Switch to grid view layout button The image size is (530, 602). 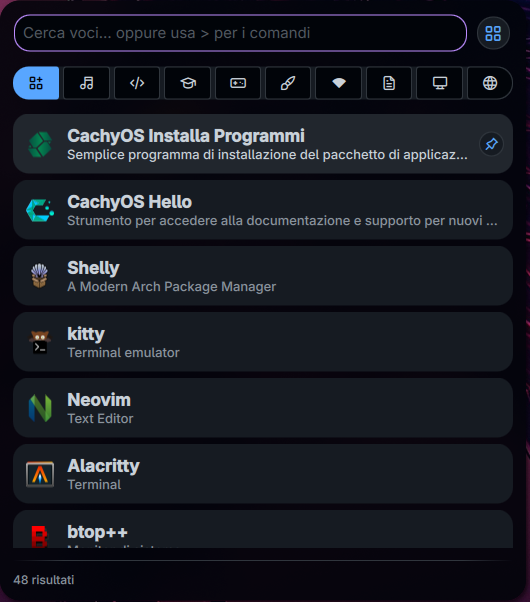[493, 33]
